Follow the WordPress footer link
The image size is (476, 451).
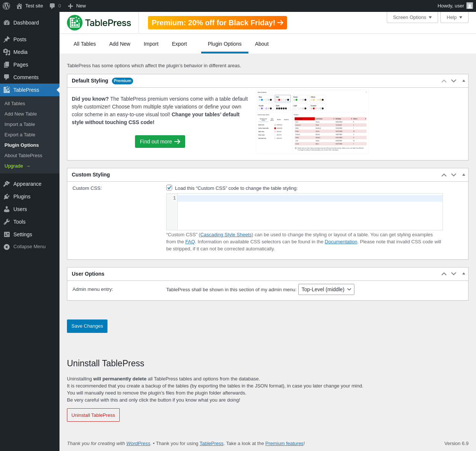(x=138, y=444)
